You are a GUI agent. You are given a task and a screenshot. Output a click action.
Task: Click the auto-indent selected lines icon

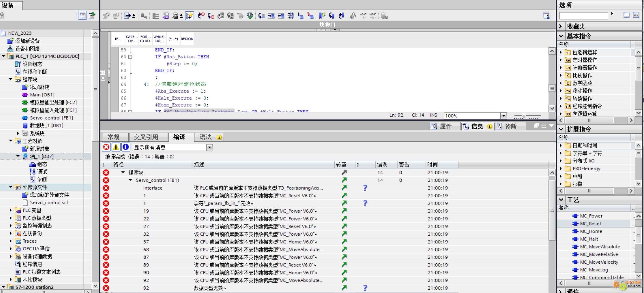pos(291,16)
